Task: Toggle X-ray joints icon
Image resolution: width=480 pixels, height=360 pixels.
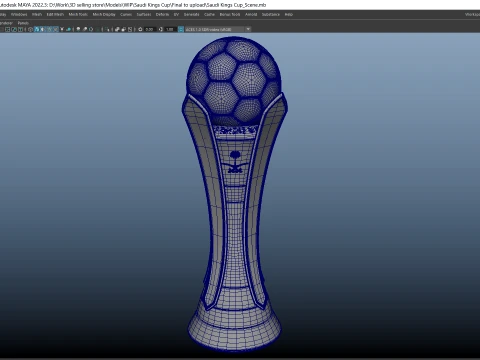Action: click(x=130, y=29)
